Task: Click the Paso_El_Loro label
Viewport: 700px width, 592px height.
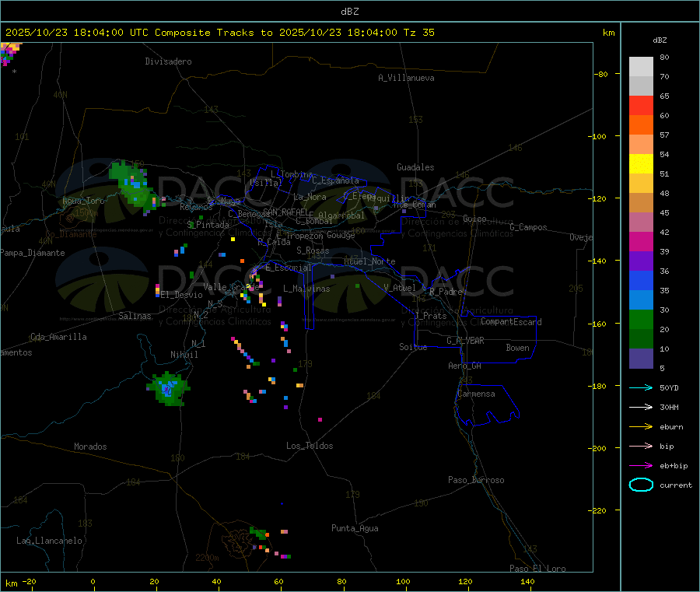Action: pos(537,569)
